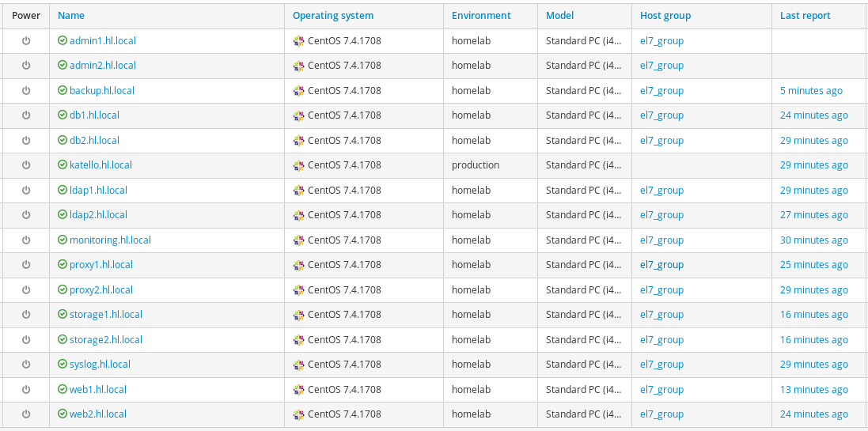Open '30 minutes ago' report for monitoring
This screenshot has height=431, width=868.
point(813,240)
